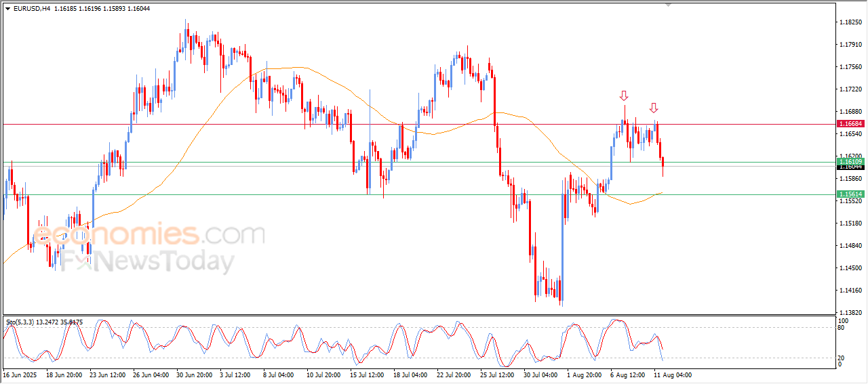Click the 1 Aug 20:00 time label
868x384 pixels.
pyautogui.click(x=584, y=375)
